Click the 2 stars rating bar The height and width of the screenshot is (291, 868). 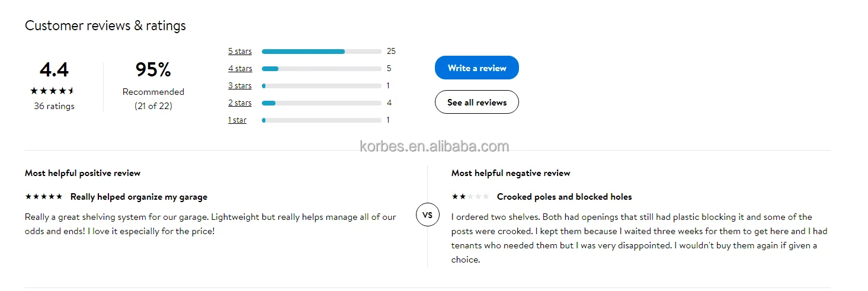[x=321, y=103]
